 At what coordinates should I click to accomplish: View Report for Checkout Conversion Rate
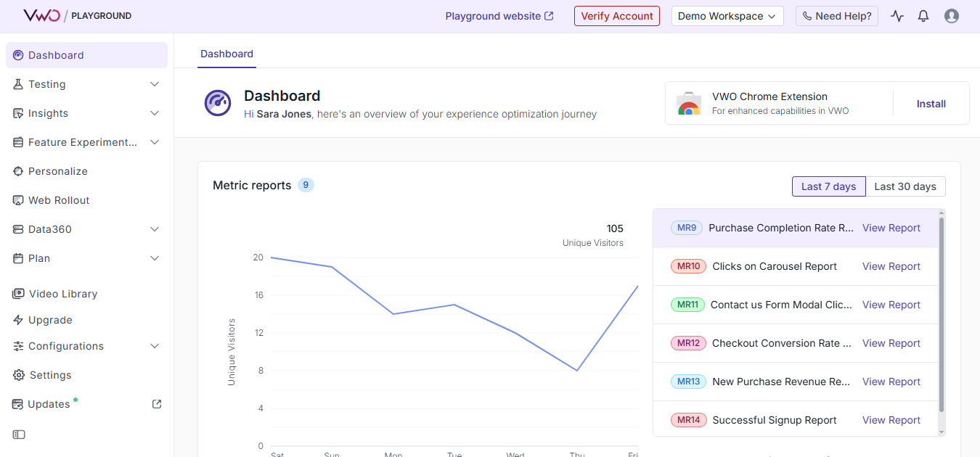(x=891, y=343)
